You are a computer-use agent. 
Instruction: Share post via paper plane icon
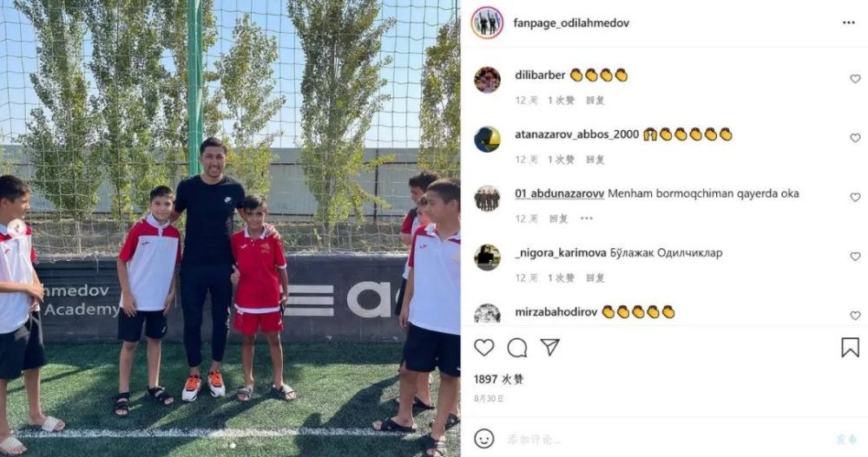point(549,347)
